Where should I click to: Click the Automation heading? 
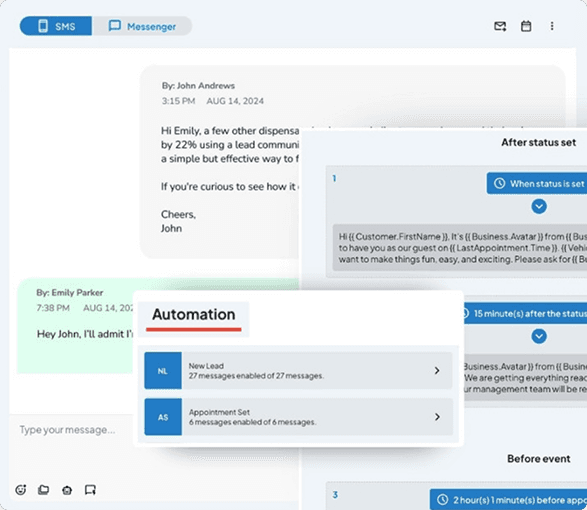[194, 314]
